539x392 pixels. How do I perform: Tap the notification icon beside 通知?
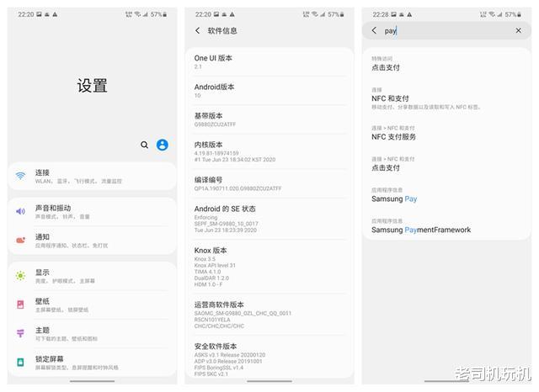[x=20, y=241]
